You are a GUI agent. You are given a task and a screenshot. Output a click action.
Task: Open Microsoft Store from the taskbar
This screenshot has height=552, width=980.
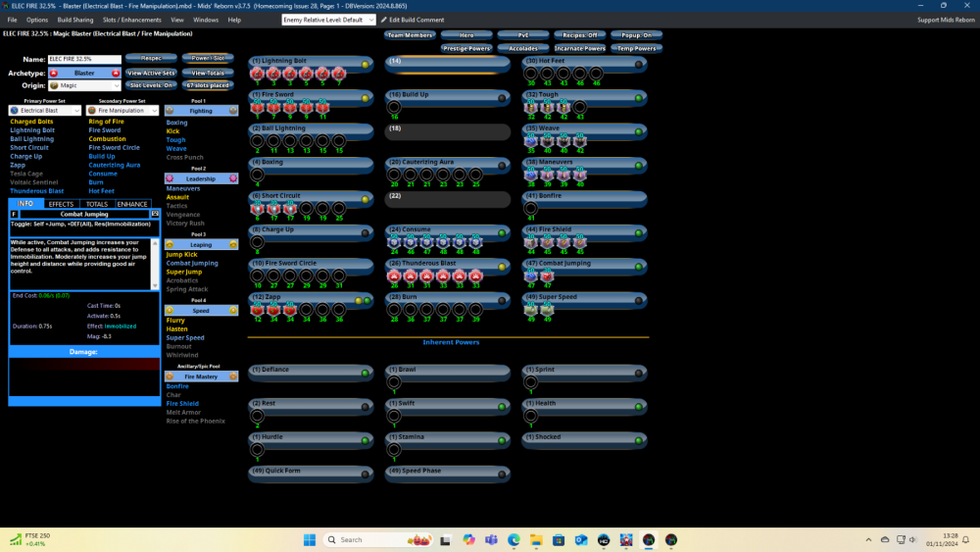tap(559, 539)
